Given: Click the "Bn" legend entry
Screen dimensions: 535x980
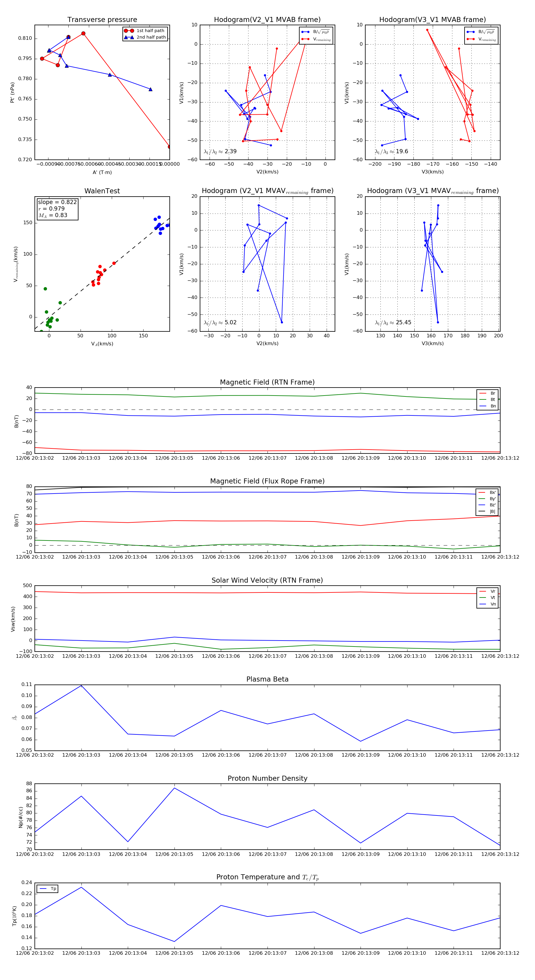Looking at the screenshot, I should click(x=487, y=406).
